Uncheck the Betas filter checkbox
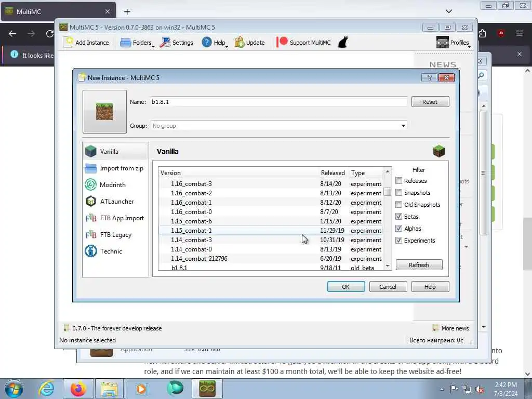The image size is (532, 399). [399, 217]
